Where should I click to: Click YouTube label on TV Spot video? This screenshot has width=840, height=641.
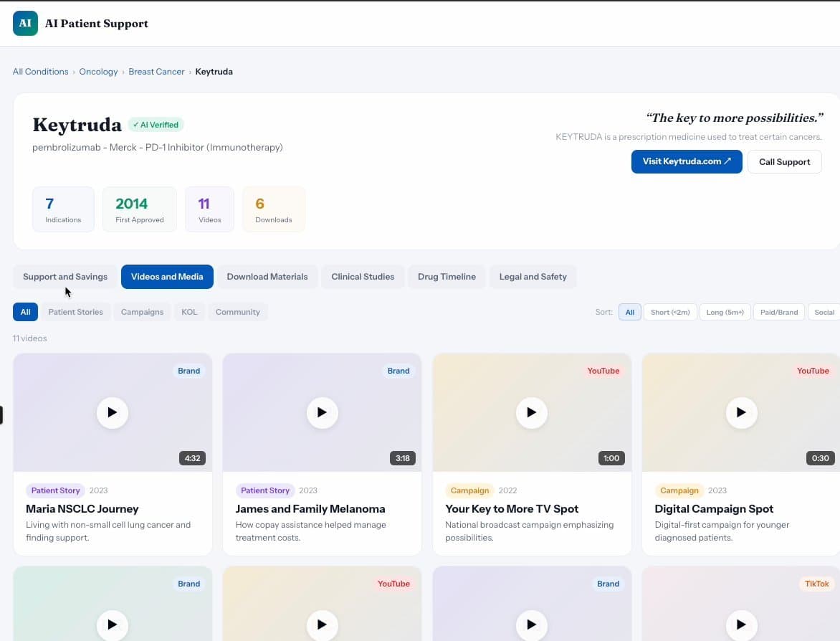[x=603, y=371]
